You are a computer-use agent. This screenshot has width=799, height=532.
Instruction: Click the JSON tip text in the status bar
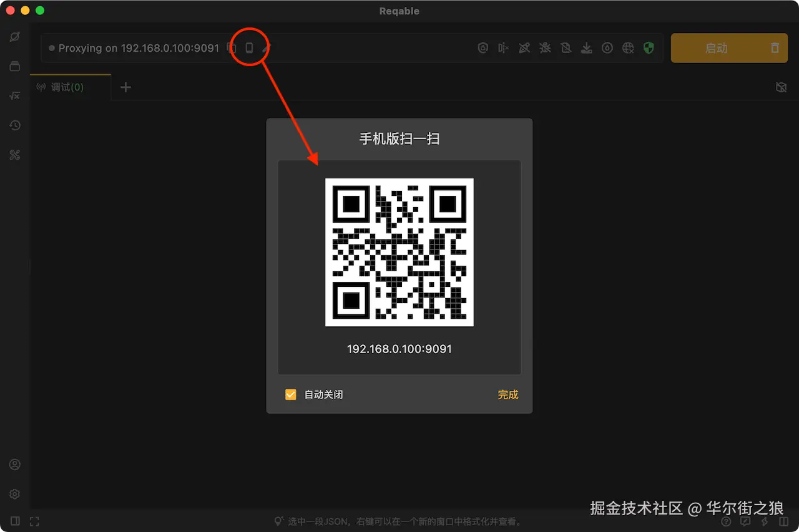coord(404,521)
